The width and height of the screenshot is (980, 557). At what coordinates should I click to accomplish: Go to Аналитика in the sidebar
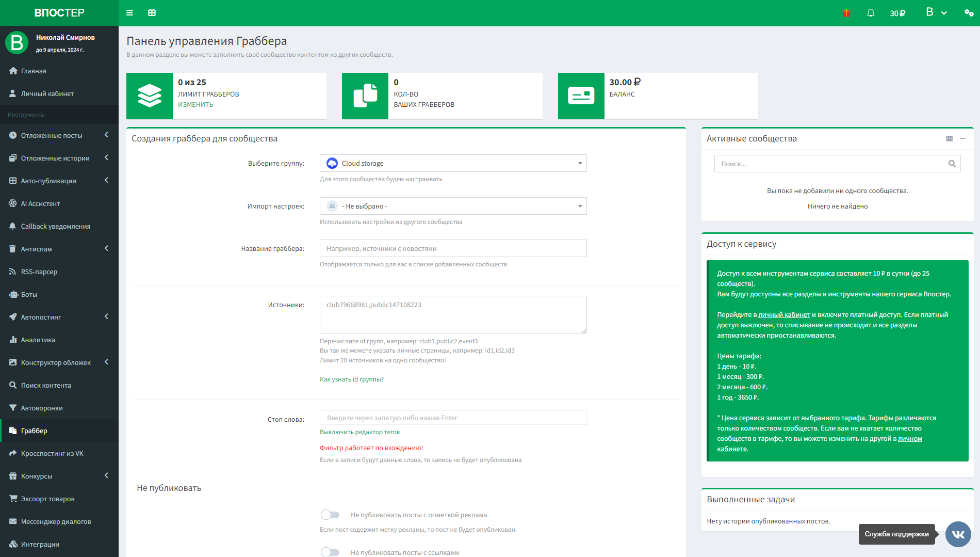click(38, 340)
